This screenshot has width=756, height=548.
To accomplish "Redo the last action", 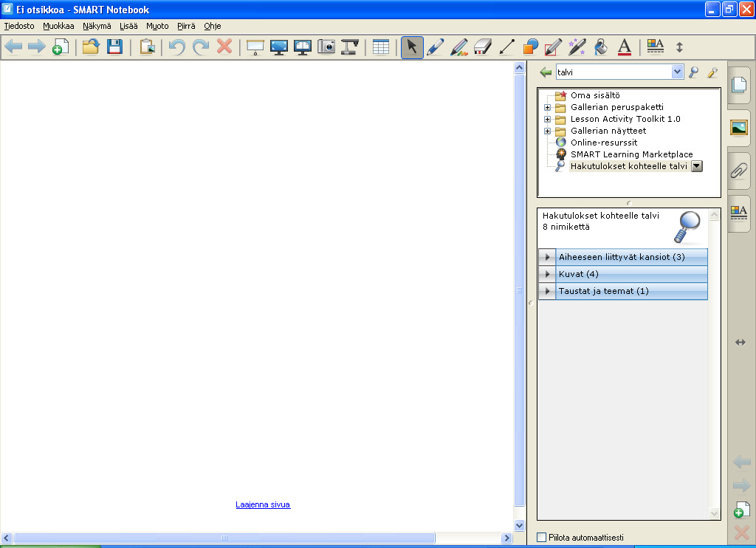I will [x=201, y=47].
